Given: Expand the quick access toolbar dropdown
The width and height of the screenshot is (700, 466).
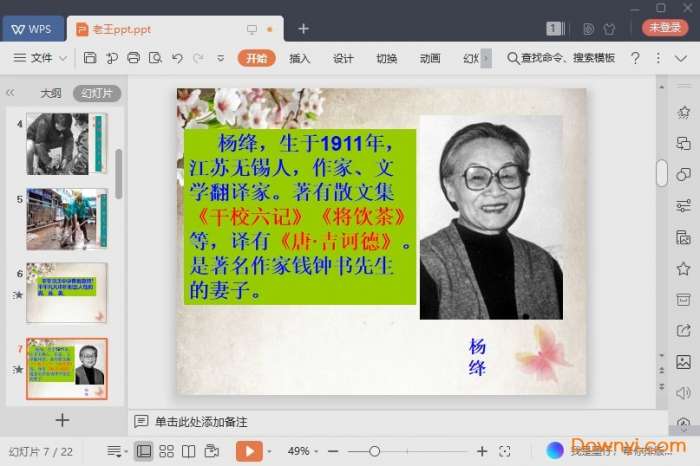Looking at the screenshot, I should pyautogui.click(x=221, y=58).
